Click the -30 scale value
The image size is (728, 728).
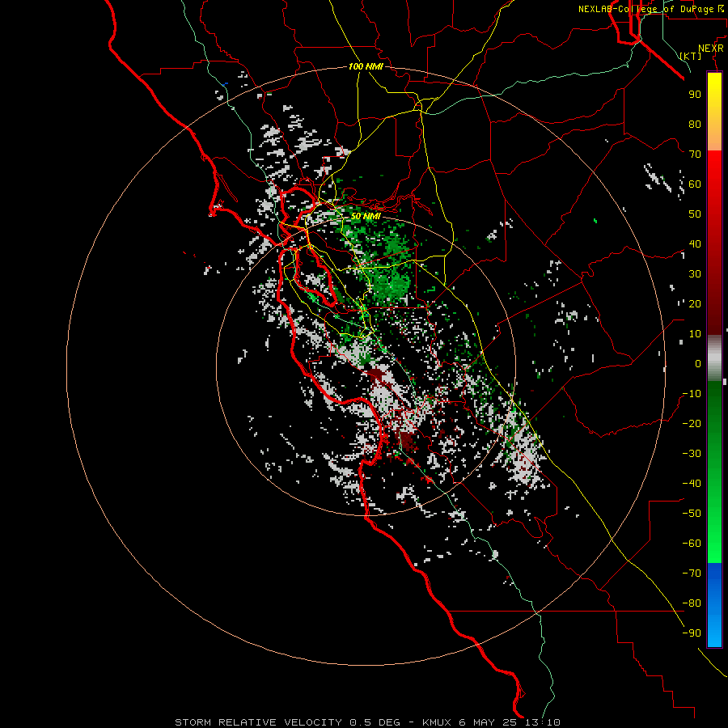[x=692, y=454]
